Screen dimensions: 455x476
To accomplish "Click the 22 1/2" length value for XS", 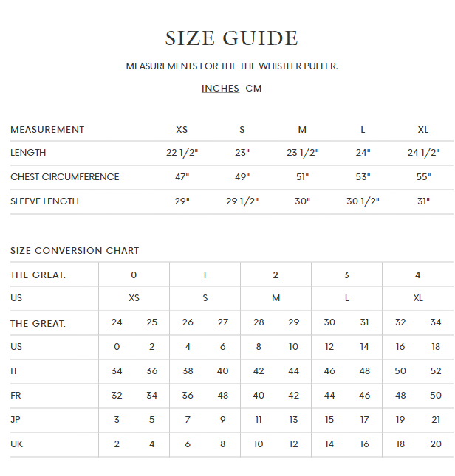I will pos(182,153).
